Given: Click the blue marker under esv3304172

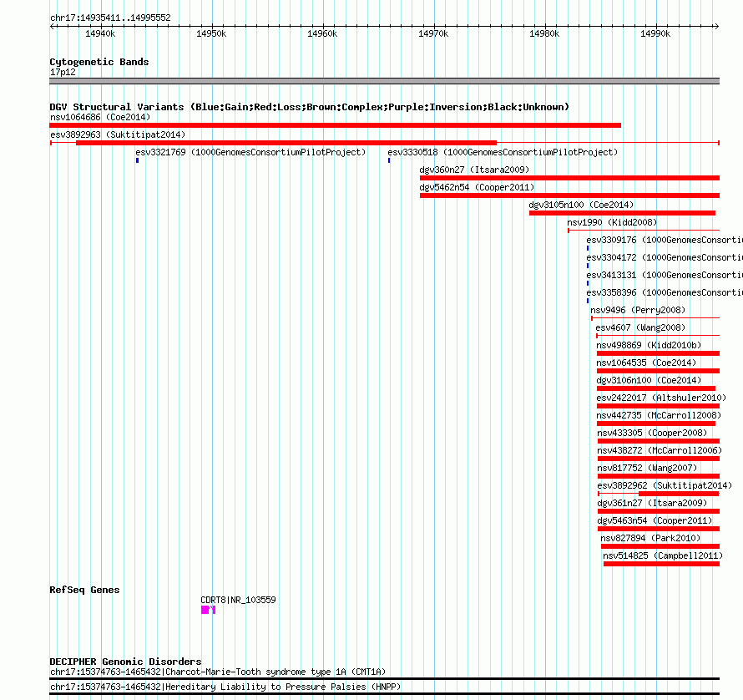Looking at the screenshot, I should 588,266.
